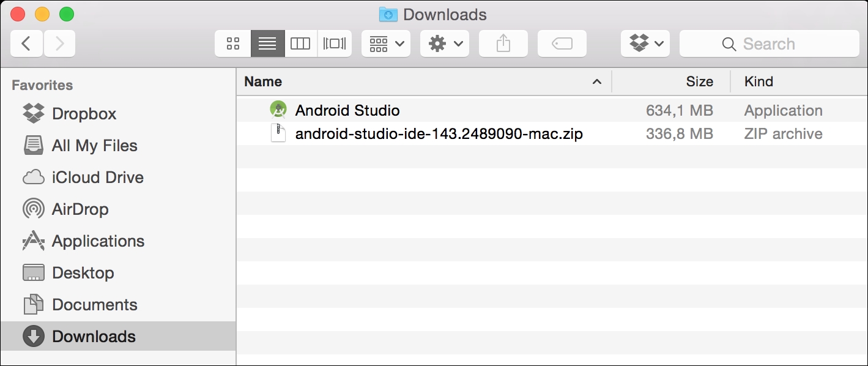Switch to Cover Flow view
This screenshot has height=366, width=868.
coord(335,43)
